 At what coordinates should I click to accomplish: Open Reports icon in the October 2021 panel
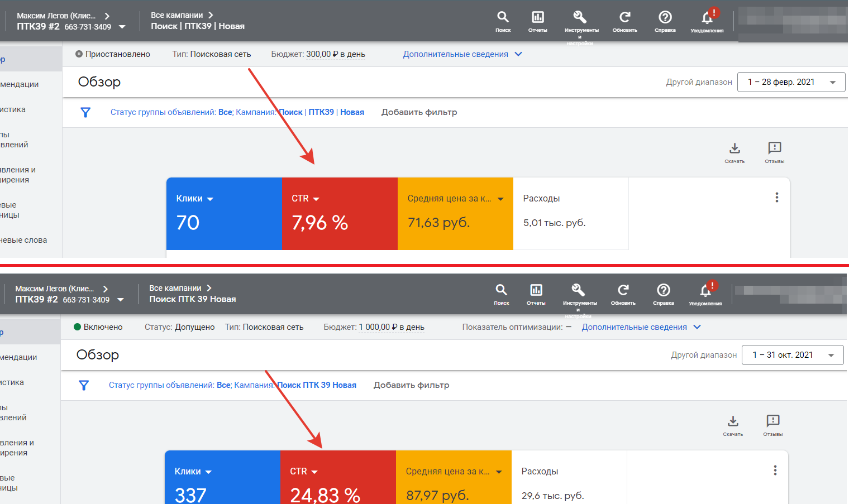(x=536, y=290)
